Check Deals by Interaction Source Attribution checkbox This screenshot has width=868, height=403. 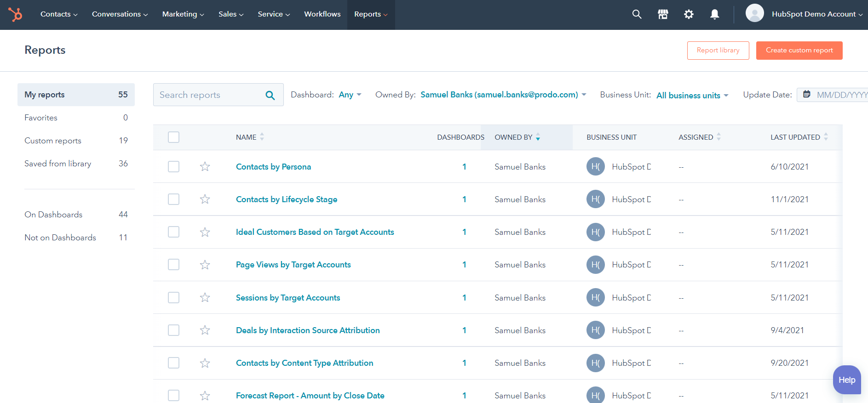[x=173, y=330]
